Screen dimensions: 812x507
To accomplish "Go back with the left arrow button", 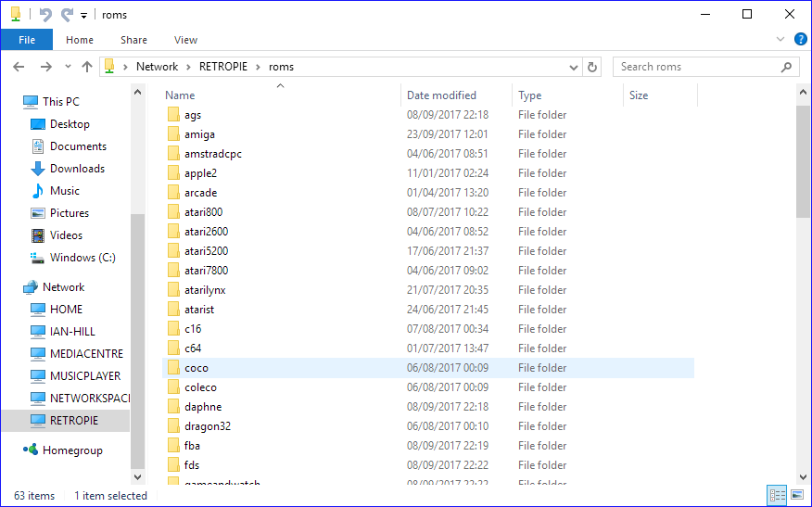I will click(19, 67).
